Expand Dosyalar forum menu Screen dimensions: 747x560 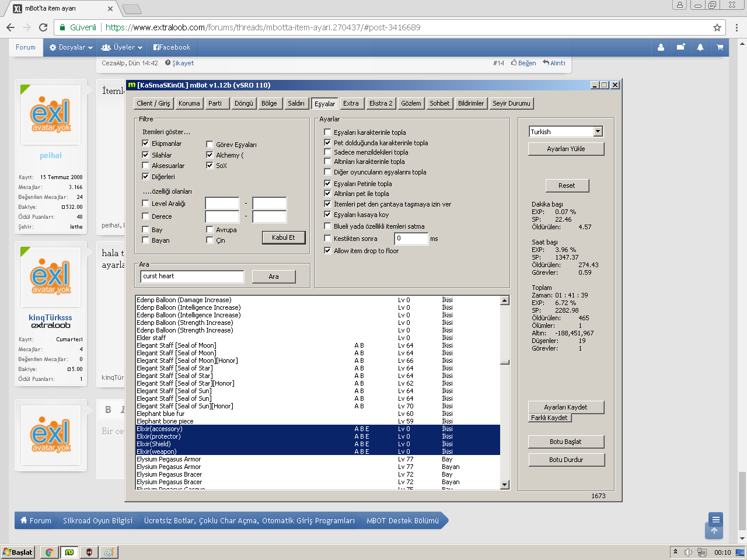click(71, 47)
